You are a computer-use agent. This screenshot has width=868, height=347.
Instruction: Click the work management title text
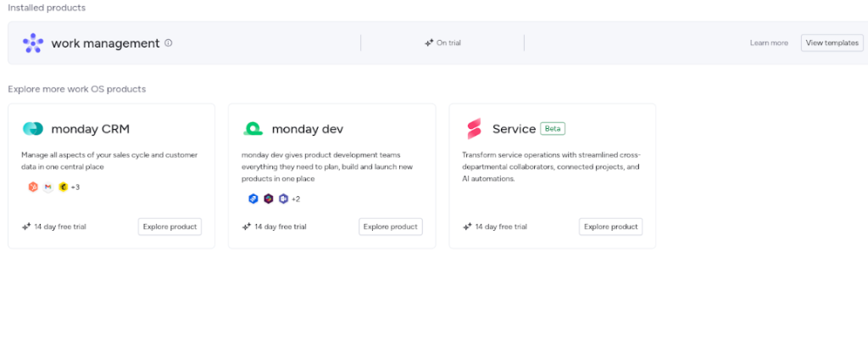(x=105, y=43)
